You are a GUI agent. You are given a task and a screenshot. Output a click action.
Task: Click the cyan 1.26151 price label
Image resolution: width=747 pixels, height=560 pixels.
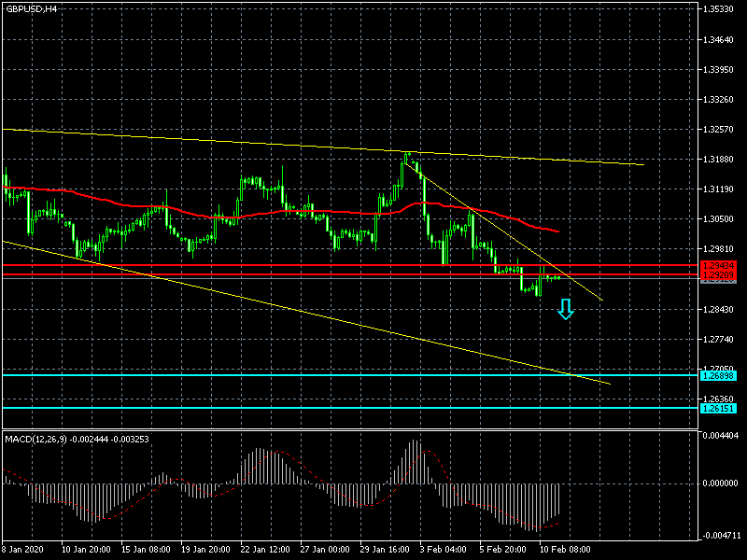click(x=718, y=408)
